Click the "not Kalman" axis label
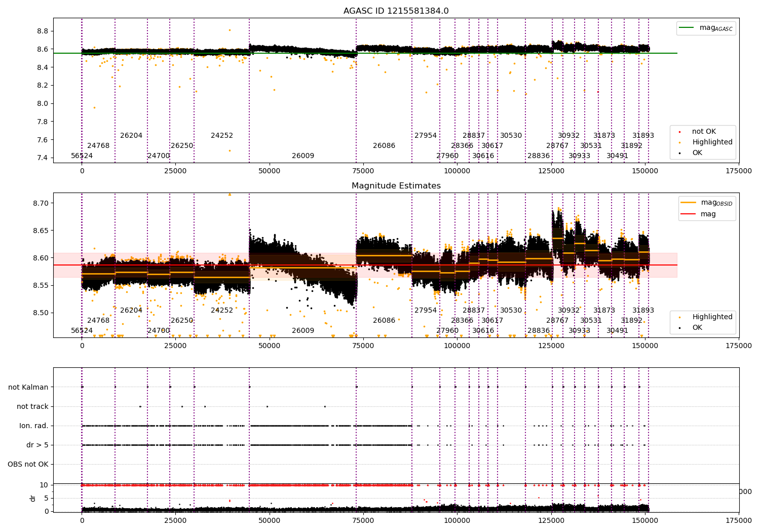The image size is (760, 532). pos(28,387)
